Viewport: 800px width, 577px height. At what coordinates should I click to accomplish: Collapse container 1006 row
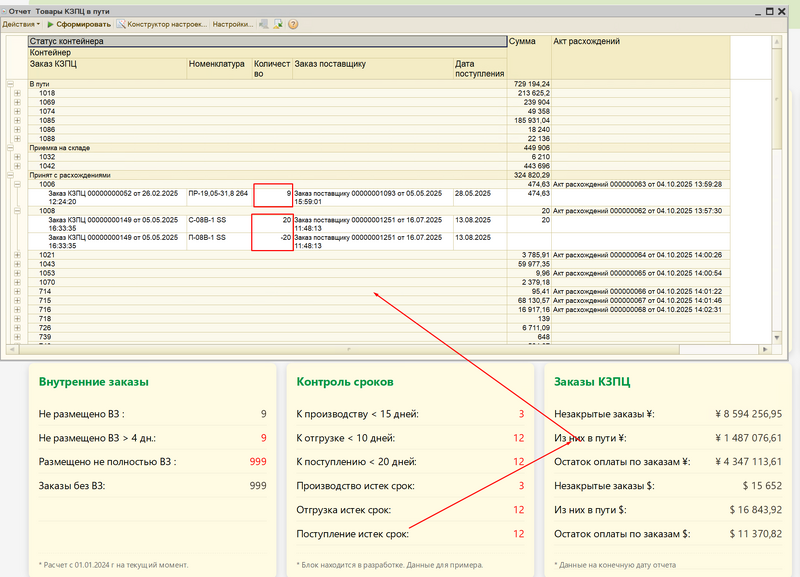[17, 184]
